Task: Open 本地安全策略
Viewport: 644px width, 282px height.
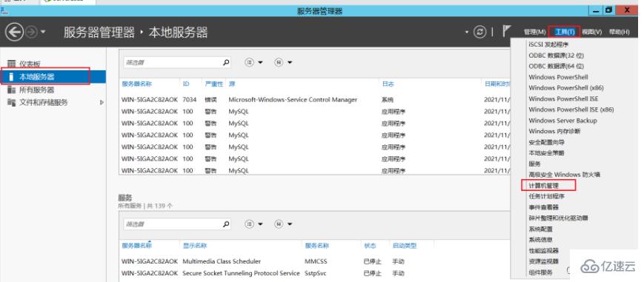Action: (x=546, y=152)
